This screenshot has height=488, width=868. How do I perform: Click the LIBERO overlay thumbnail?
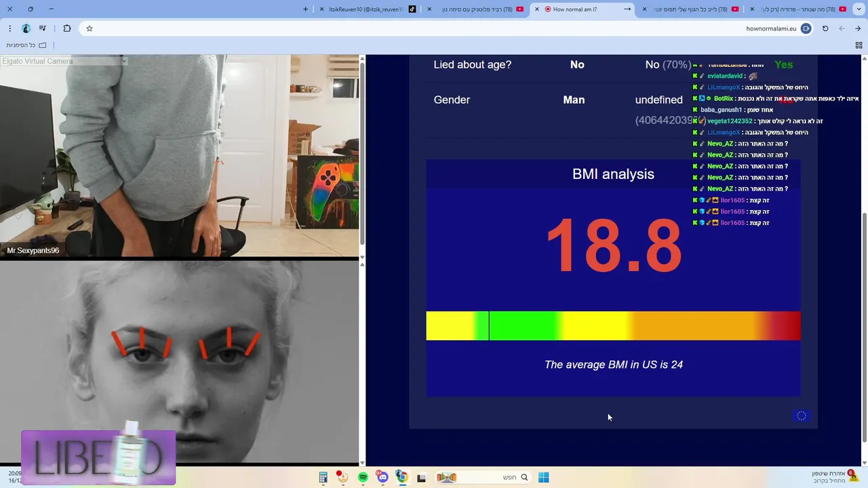(98, 457)
